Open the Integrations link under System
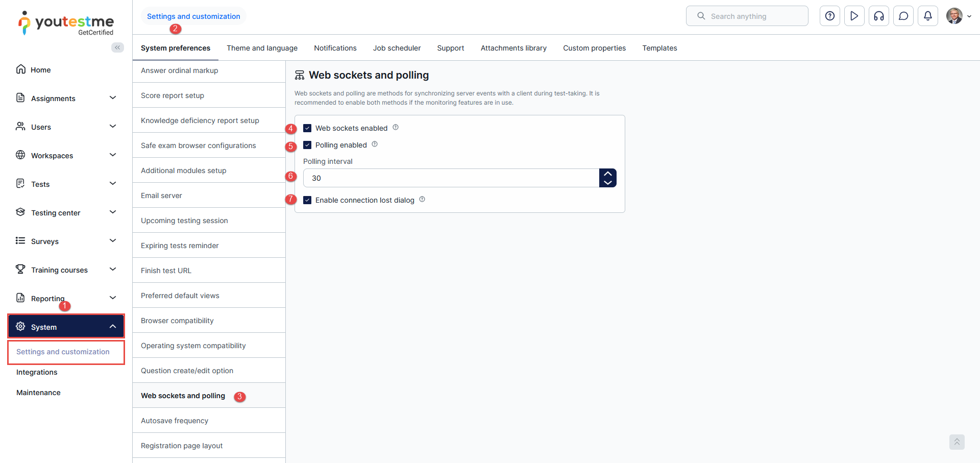 pyautogui.click(x=37, y=372)
